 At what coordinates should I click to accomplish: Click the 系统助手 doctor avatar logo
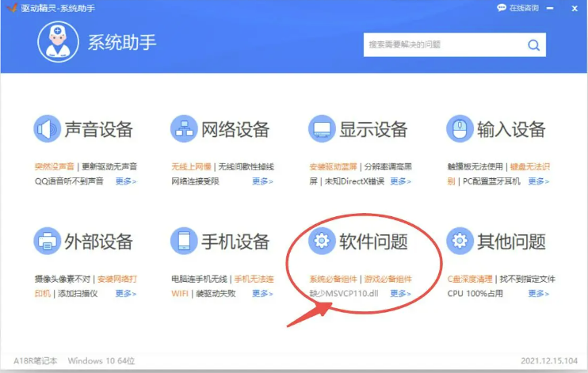click(59, 42)
